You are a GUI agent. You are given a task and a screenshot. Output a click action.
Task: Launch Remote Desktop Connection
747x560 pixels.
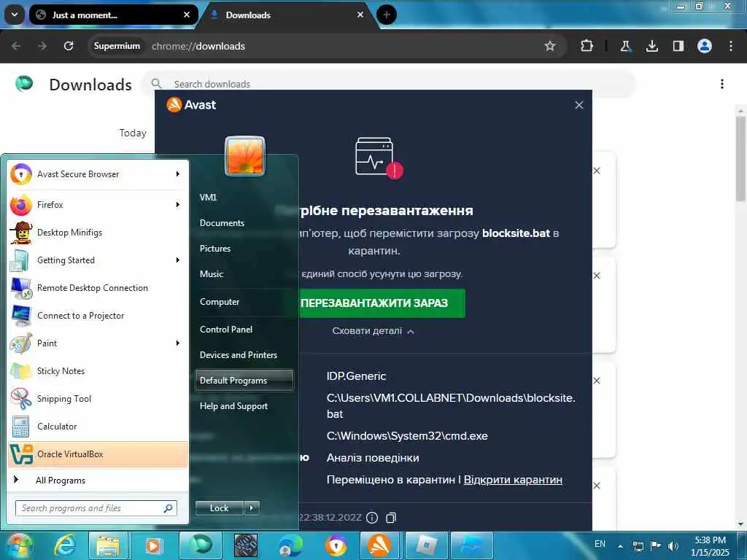point(98,287)
